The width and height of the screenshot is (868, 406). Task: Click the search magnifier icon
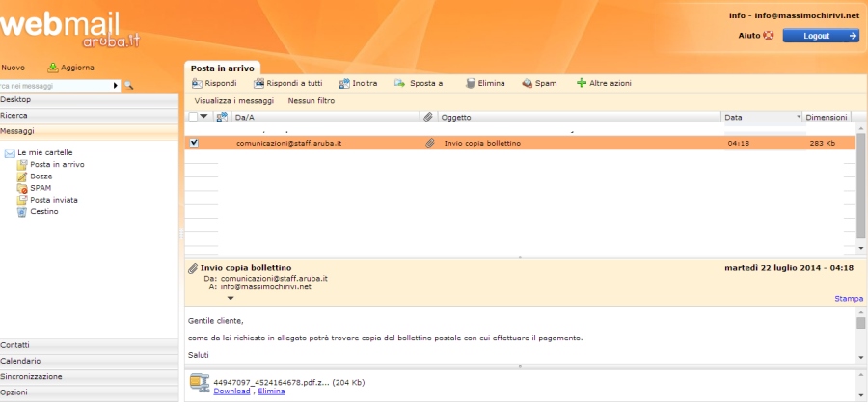[x=128, y=85]
